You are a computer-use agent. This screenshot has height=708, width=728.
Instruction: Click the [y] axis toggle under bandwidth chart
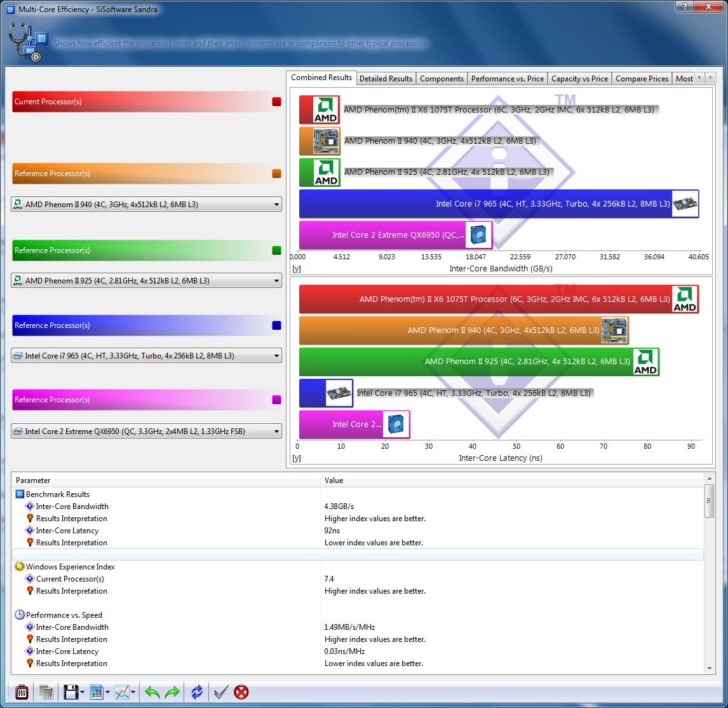pos(296,269)
